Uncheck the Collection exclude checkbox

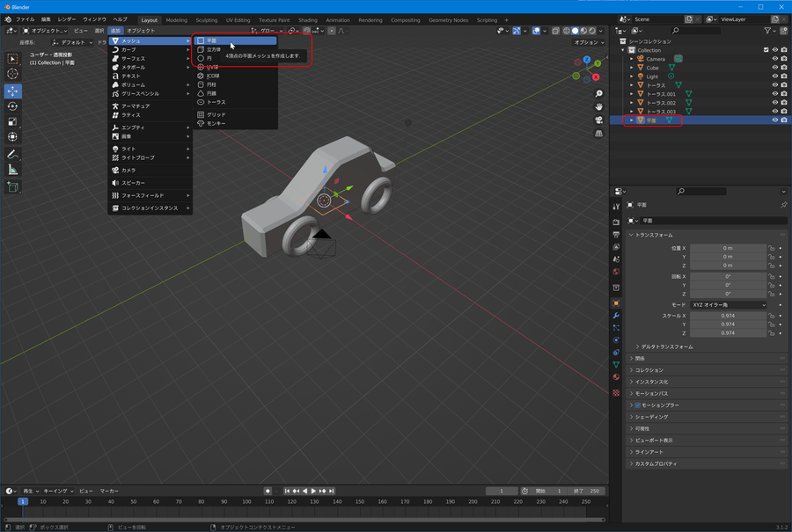tap(766, 50)
